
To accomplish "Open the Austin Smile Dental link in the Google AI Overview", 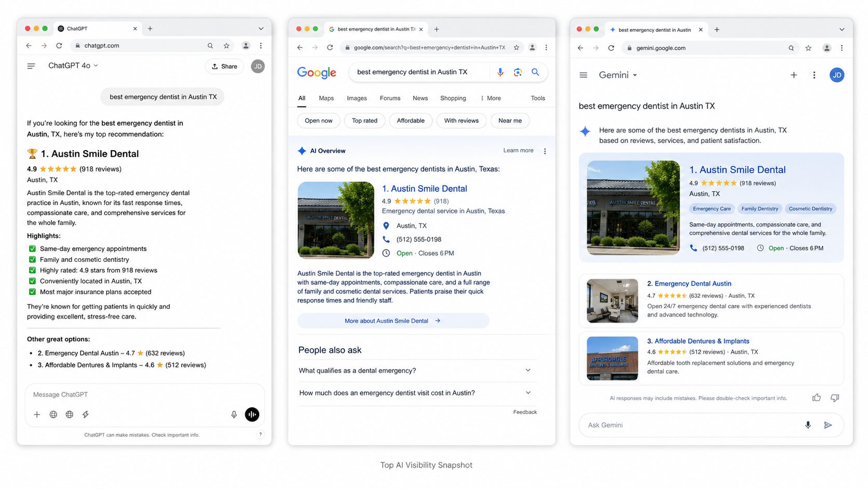I will click(425, 189).
